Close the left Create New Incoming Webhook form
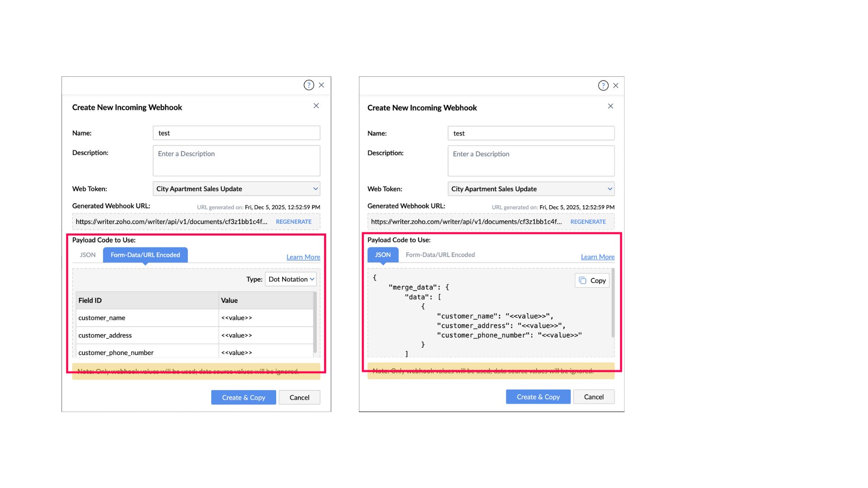Image resolution: width=868 pixels, height=488 pixels. click(x=316, y=106)
